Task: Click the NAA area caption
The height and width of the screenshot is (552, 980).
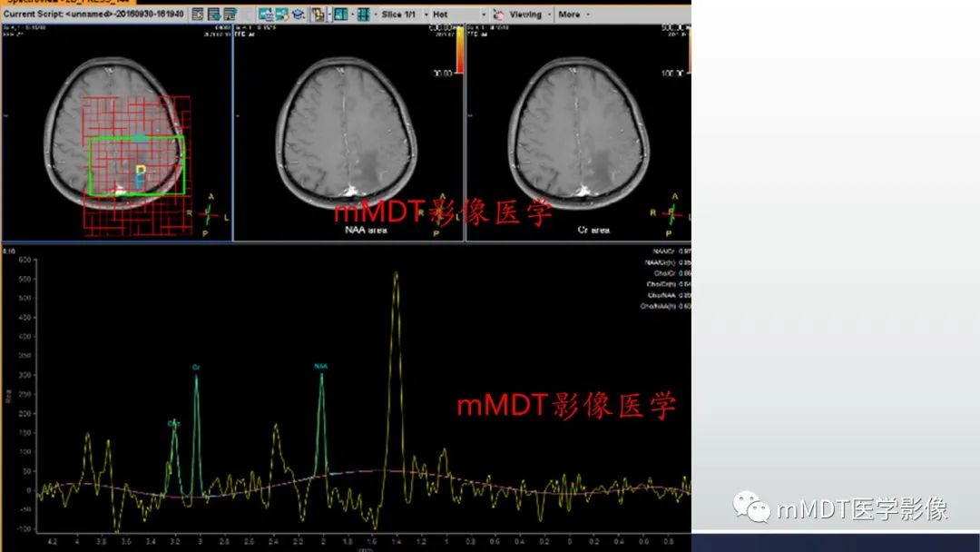Action: point(366,230)
